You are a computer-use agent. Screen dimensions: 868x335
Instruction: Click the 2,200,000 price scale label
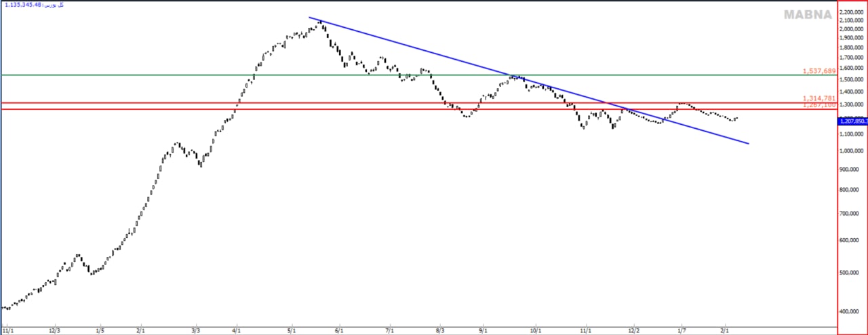[x=852, y=12]
